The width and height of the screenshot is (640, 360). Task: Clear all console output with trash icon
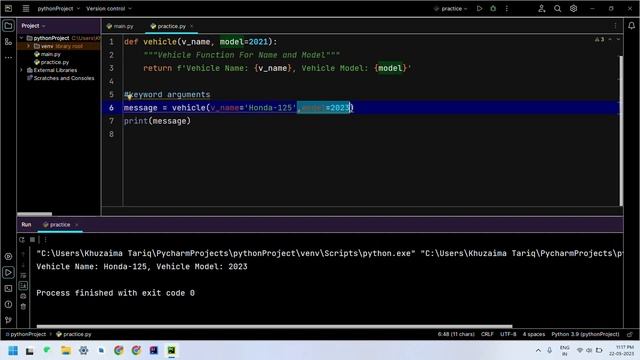coord(23,307)
